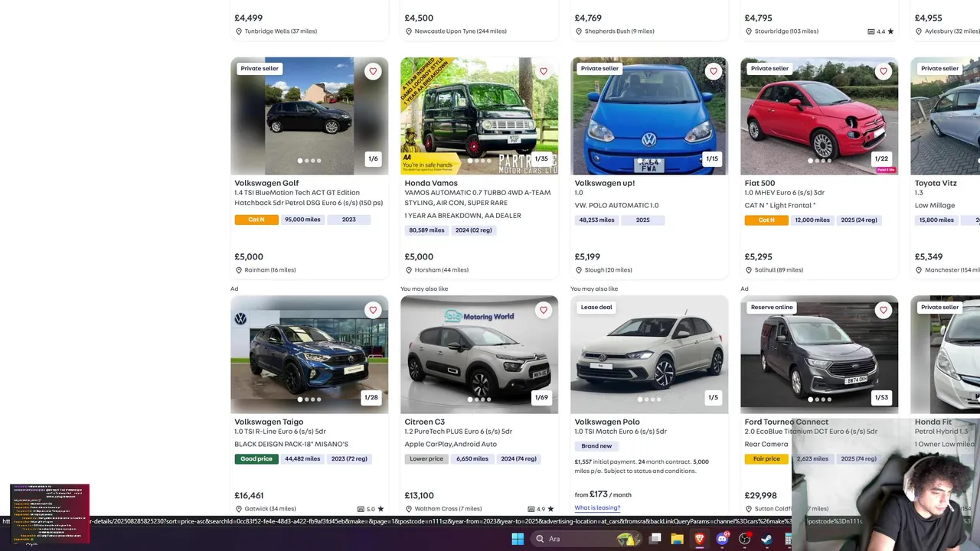Open File Explorer from the taskbar
This screenshot has width=980, height=551.
pyautogui.click(x=677, y=539)
